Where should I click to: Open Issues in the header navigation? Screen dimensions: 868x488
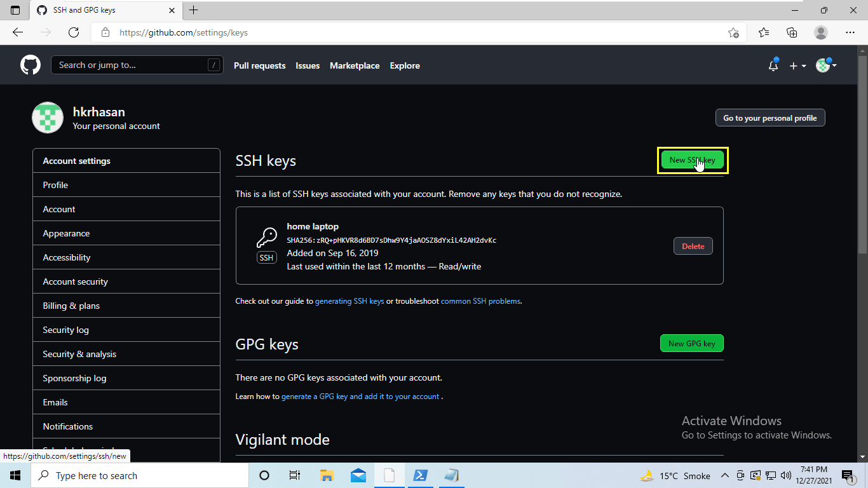pos(308,65)
